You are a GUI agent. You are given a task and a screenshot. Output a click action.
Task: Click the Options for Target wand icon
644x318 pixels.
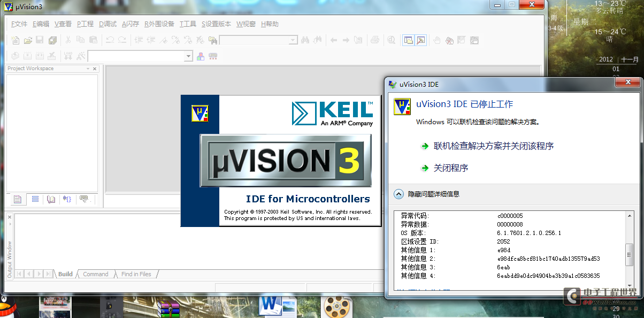tap(81, 56)
